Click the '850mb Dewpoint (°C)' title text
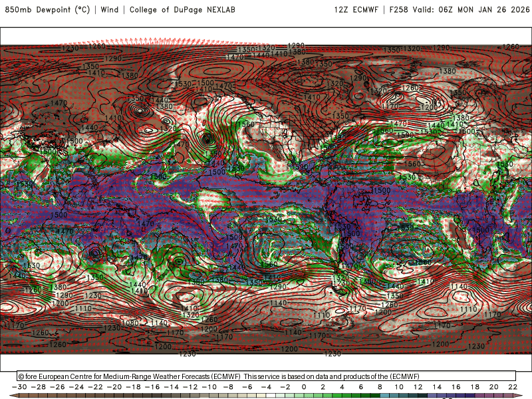Image resolution: width=532 pixels, height=399 pixels. 47,9
